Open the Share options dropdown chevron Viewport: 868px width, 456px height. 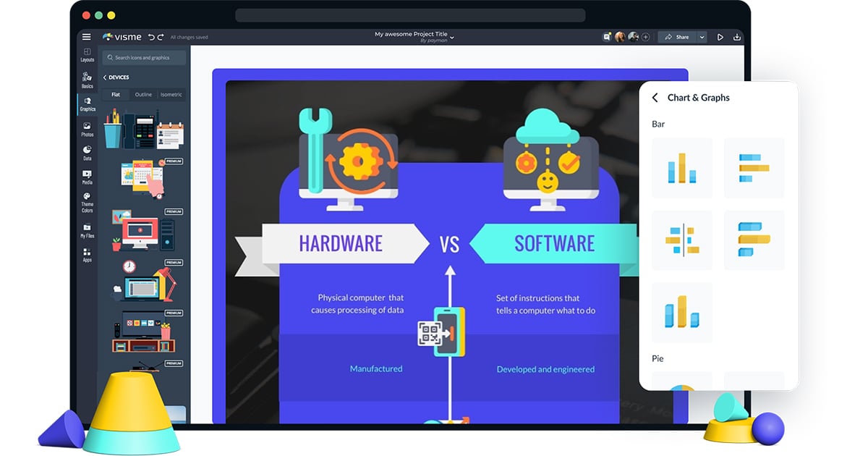click(x=702, y=37)
